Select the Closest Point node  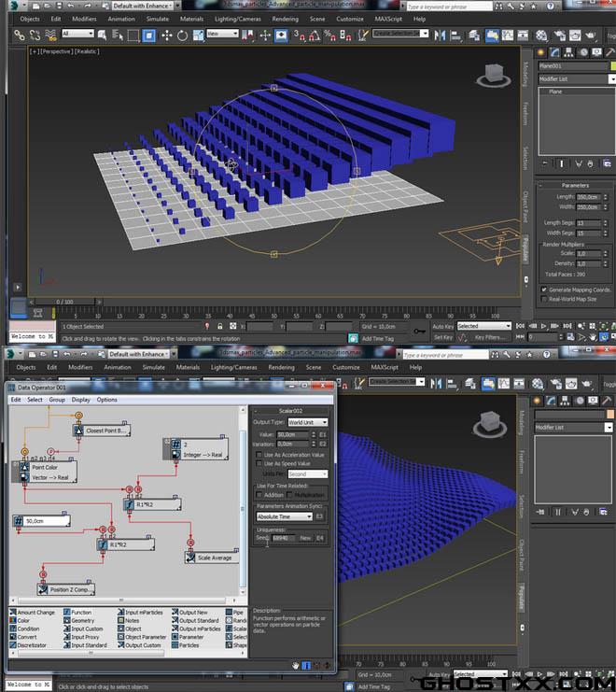point(102,431)
